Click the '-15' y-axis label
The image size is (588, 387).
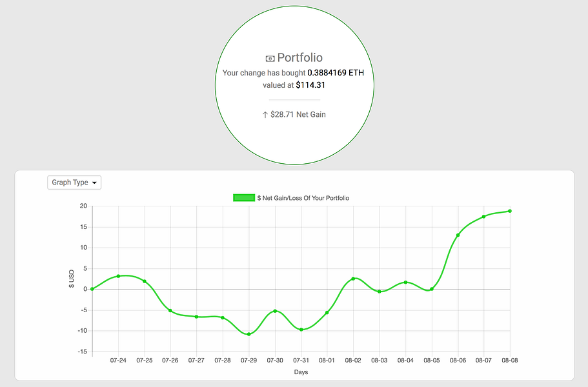(x=82, y=352)
